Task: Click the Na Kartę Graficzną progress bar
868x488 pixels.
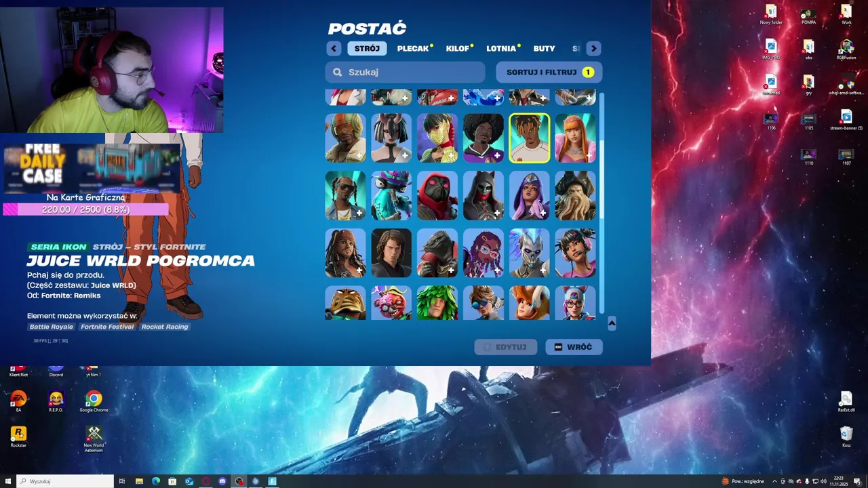Action: coord(85,209)
